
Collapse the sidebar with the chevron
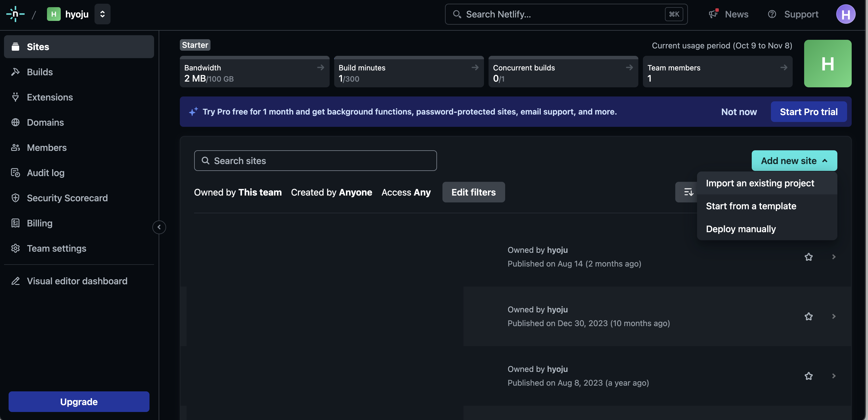pos(159,227)
